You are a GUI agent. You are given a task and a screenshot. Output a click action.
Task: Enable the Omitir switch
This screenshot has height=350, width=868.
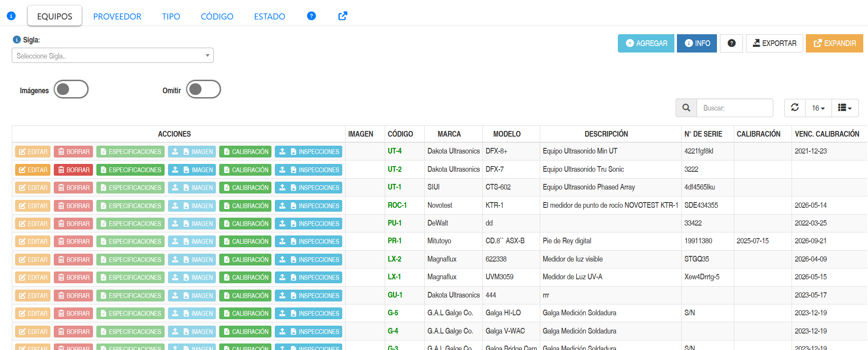click(x=204, y=89)
